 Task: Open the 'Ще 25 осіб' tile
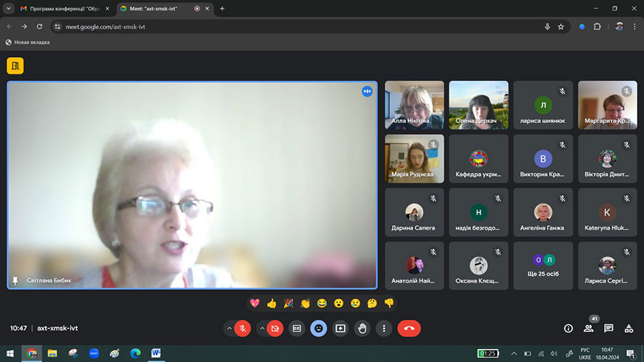click(543, 265)
